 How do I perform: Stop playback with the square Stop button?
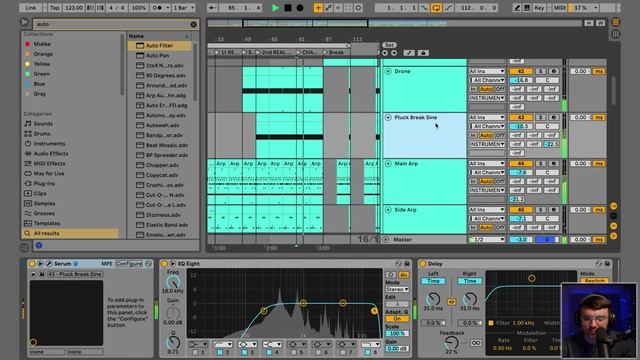point(288,8)
